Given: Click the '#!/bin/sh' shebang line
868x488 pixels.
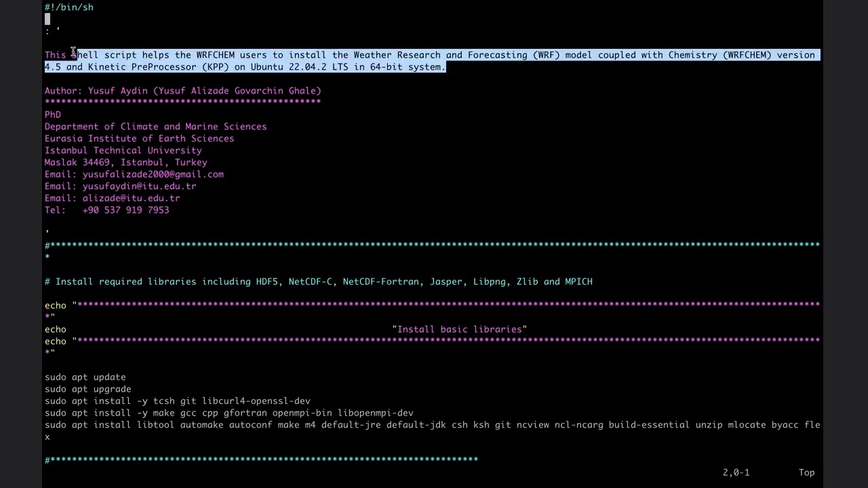Looking at the screenshot, I should [69, 7].
